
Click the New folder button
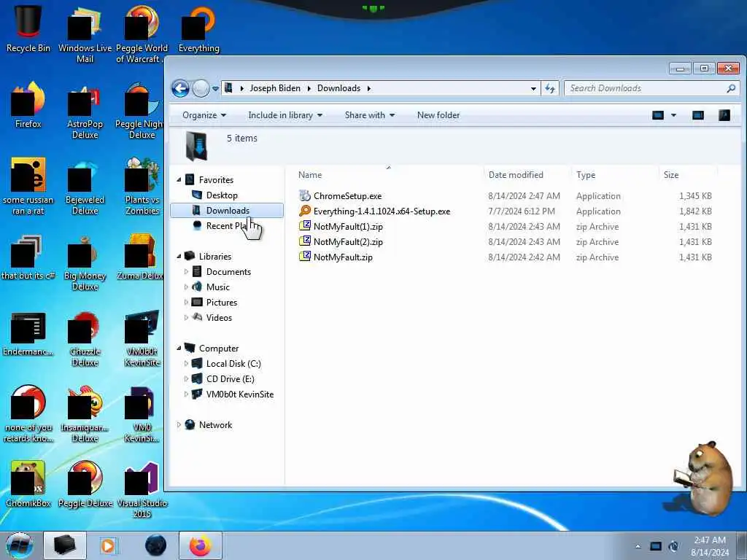click(438, 115)
